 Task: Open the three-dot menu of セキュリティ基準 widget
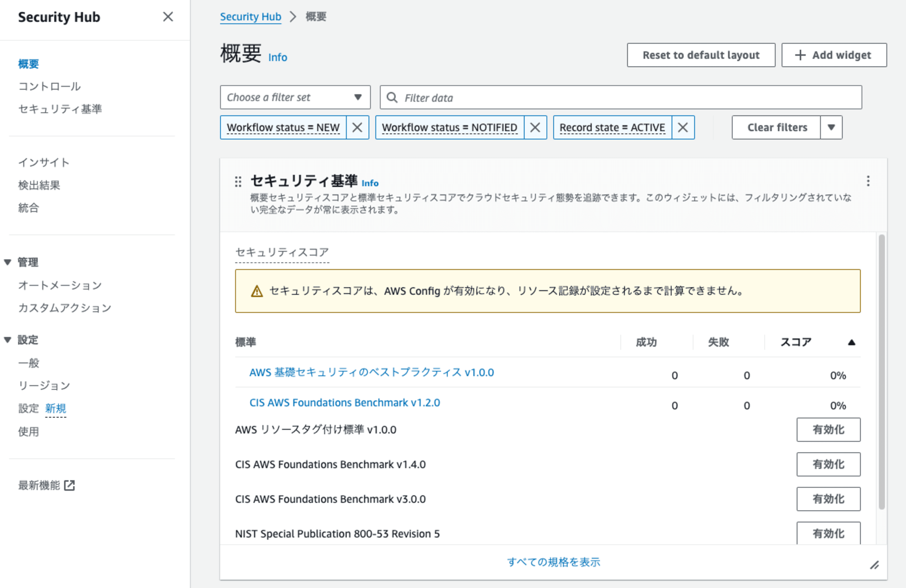click(x=868, y=181)
